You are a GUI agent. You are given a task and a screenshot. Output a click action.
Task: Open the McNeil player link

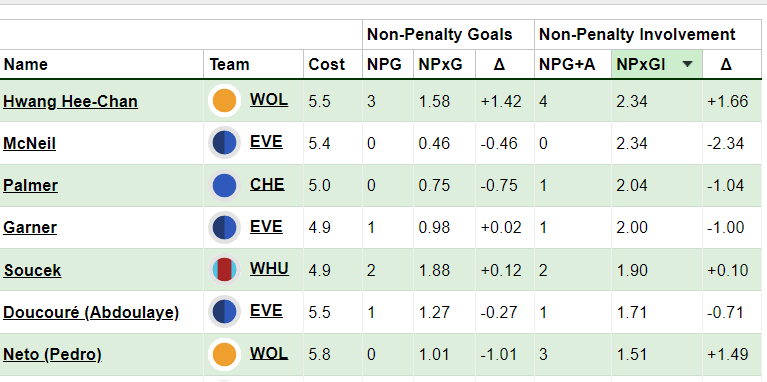(29, 143)
